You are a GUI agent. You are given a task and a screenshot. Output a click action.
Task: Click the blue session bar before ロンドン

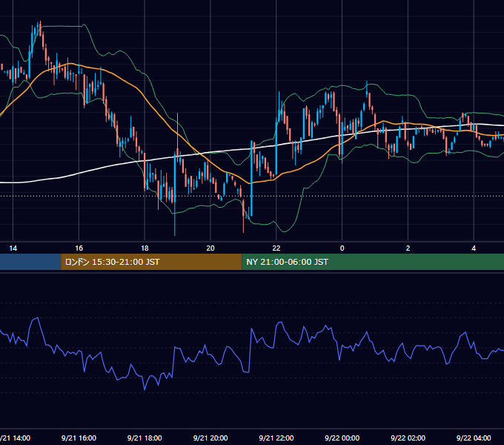tap(30, 262)
